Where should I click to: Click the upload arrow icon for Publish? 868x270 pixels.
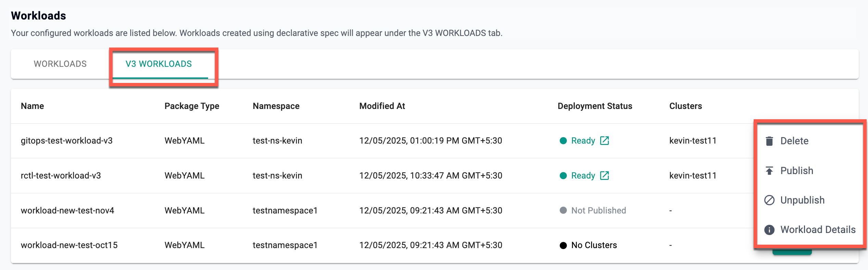769,171
